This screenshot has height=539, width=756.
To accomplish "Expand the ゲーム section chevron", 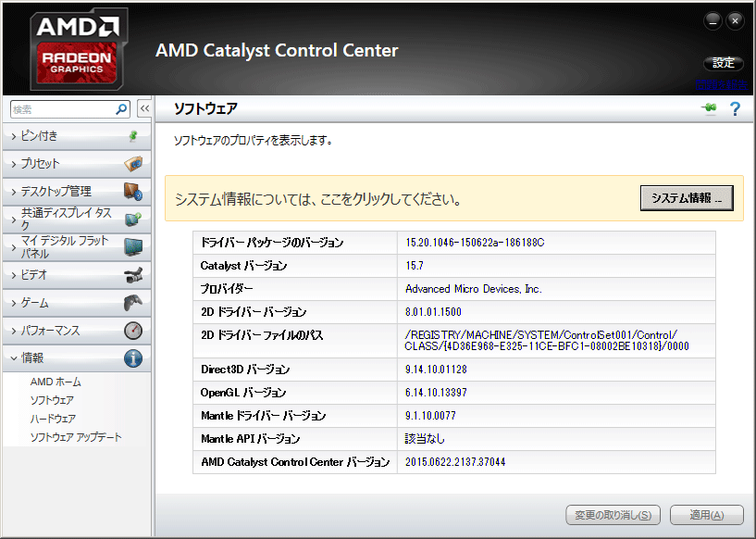I will pos(14,303).
